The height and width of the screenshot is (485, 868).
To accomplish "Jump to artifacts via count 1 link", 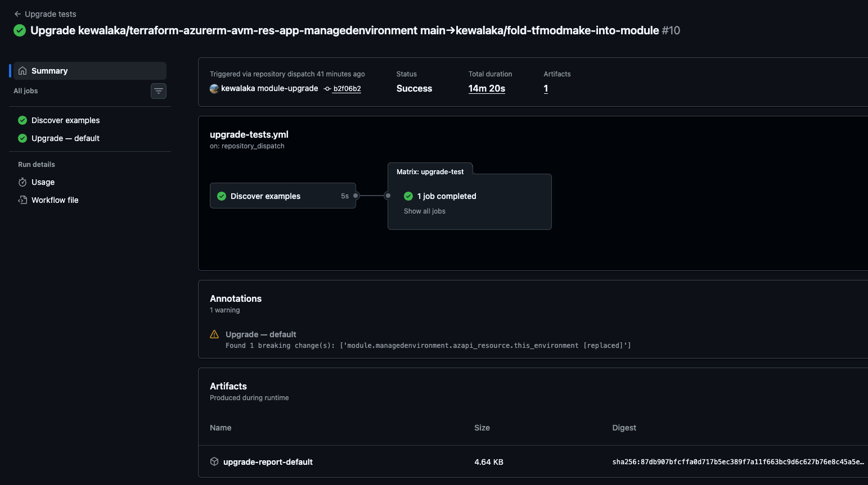I will coord(546,88).
